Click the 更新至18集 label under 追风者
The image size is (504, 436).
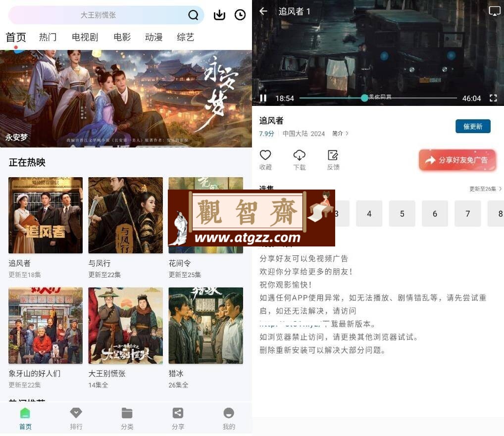pos(25,275)
